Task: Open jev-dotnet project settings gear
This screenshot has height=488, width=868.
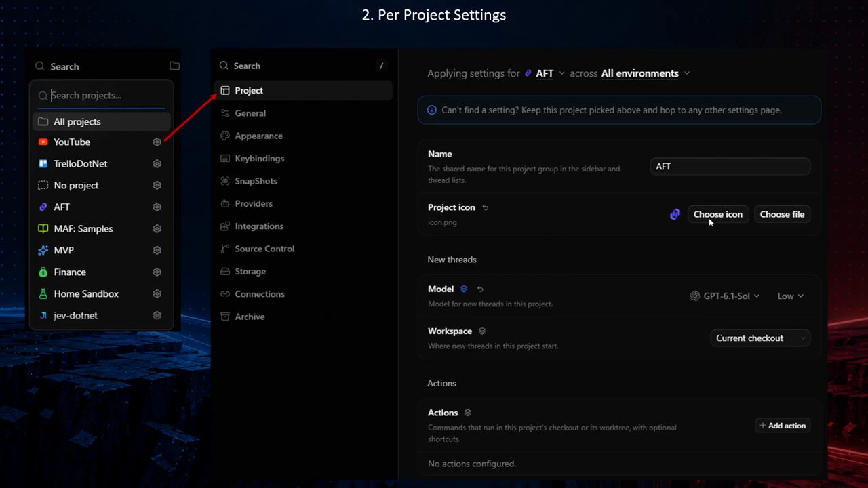Action: (x=157, y=315)
